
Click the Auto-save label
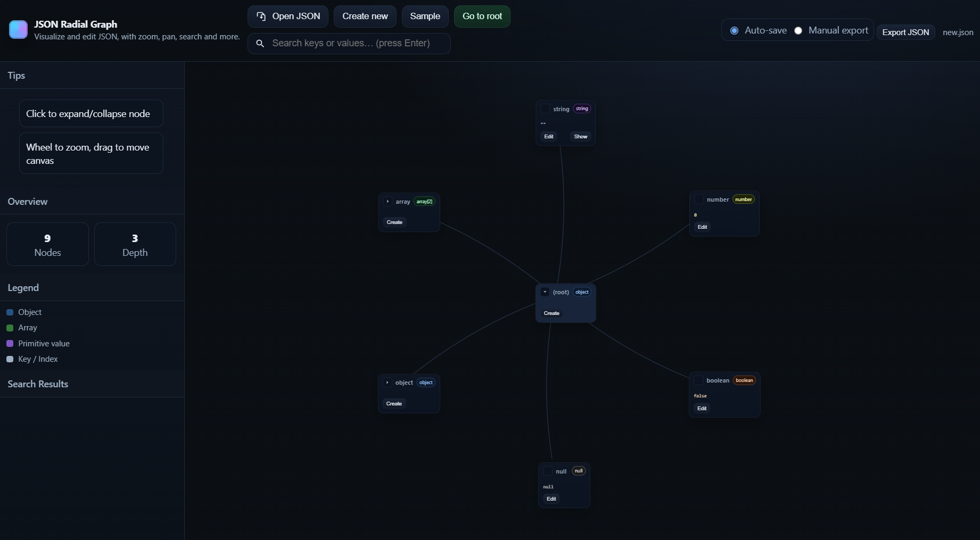[765, 31]
